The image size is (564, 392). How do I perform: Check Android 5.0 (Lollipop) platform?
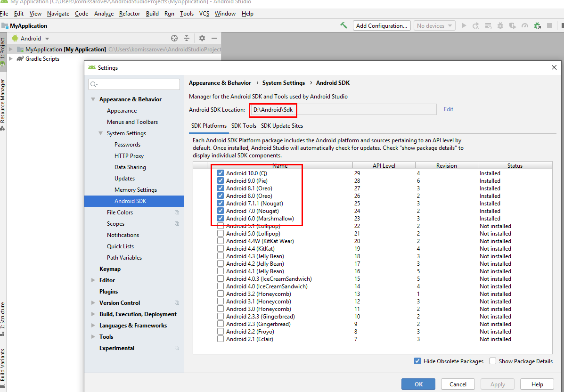tap(221, 233)
